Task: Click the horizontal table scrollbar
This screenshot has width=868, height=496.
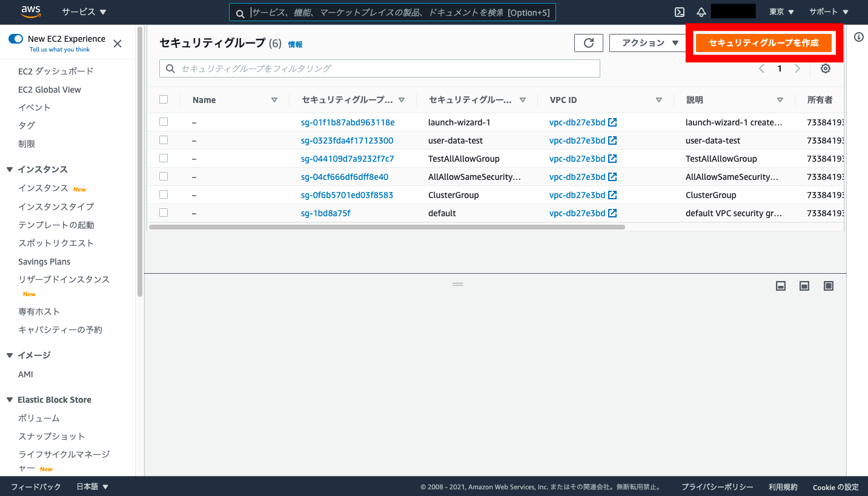Action: 386,227
